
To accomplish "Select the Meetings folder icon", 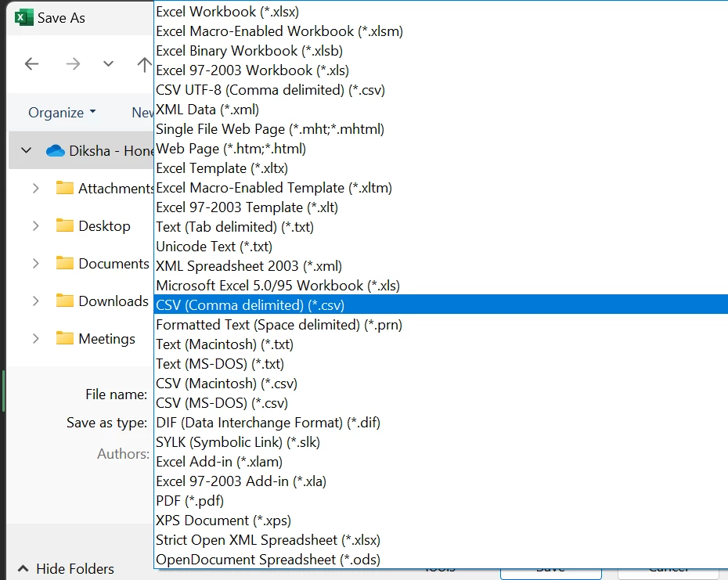I will [x=64, y=338].
